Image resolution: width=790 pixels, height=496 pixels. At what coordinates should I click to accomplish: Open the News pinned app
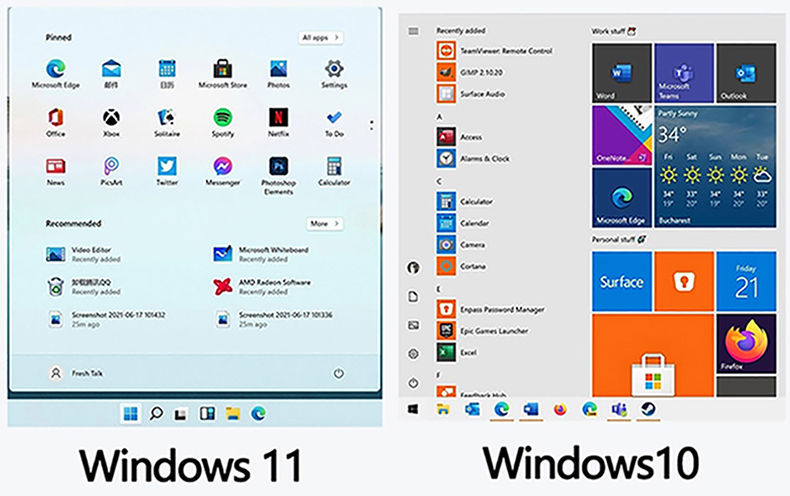click(x=55, y=171)
